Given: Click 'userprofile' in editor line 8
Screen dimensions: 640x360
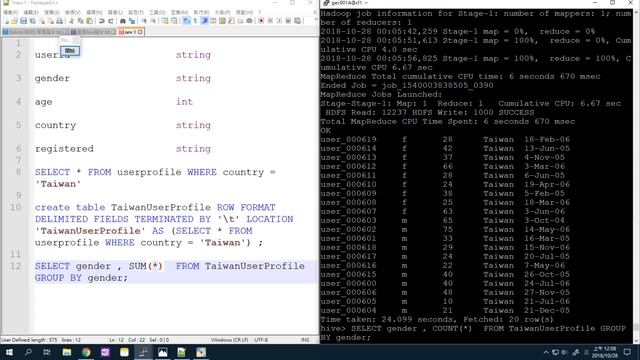Looking at the screenshot, I should [x=149, y=172].
